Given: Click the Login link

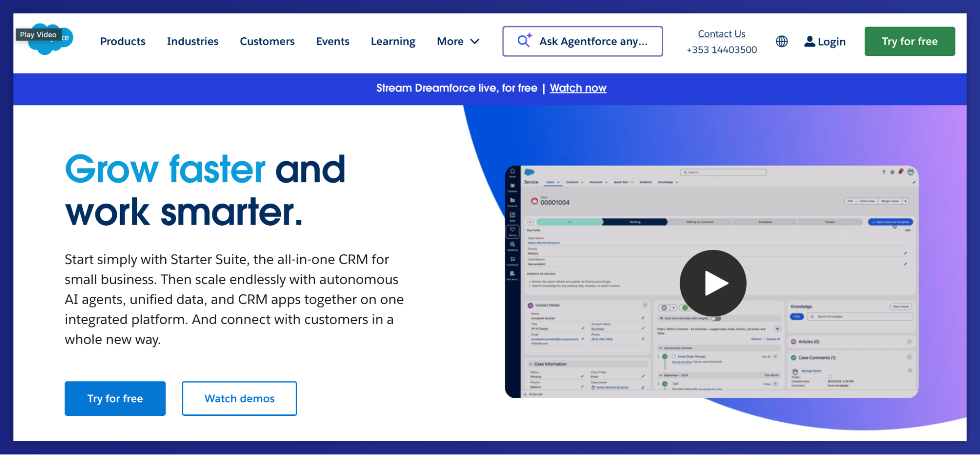Looking at the screenshot, I should [825, 42].
